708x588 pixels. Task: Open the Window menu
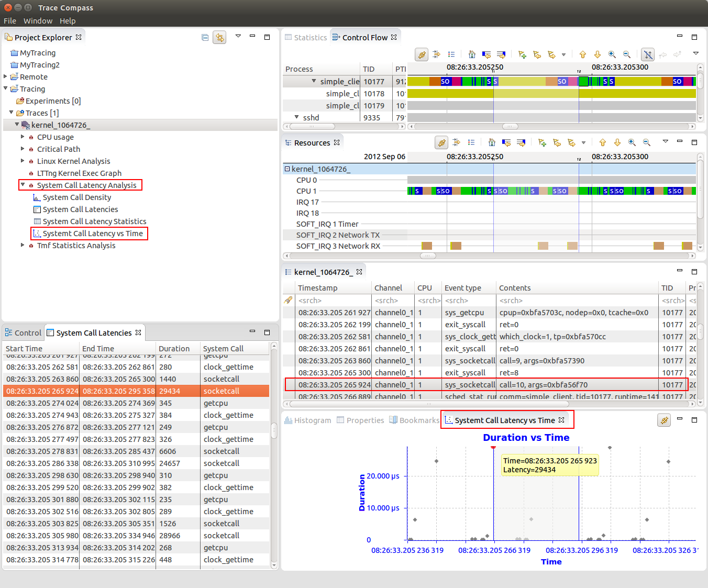tap(38, 21)
